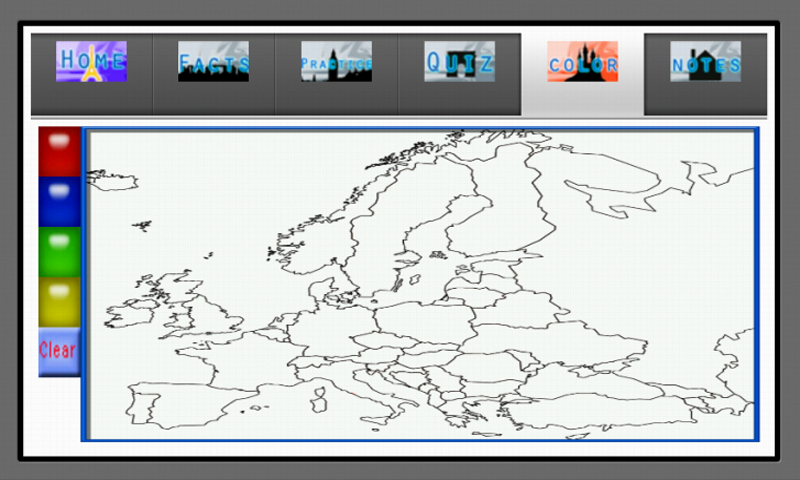Tap Ireland on the map
Image resolution: width=800 pixels, height=480 pixels.
133,314
